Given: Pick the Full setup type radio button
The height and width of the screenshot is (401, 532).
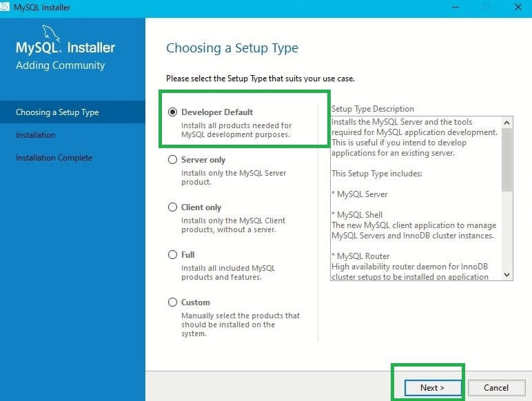Looking at the screenshot, I should [x=172, y=254].
